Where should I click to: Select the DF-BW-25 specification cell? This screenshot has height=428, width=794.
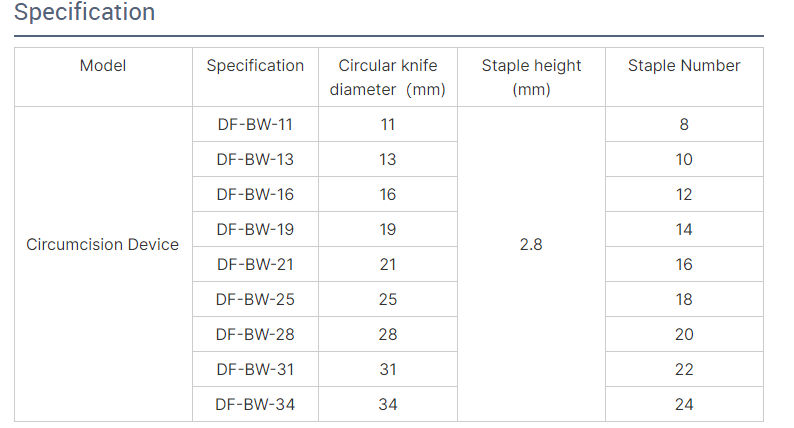coord(255,300)
